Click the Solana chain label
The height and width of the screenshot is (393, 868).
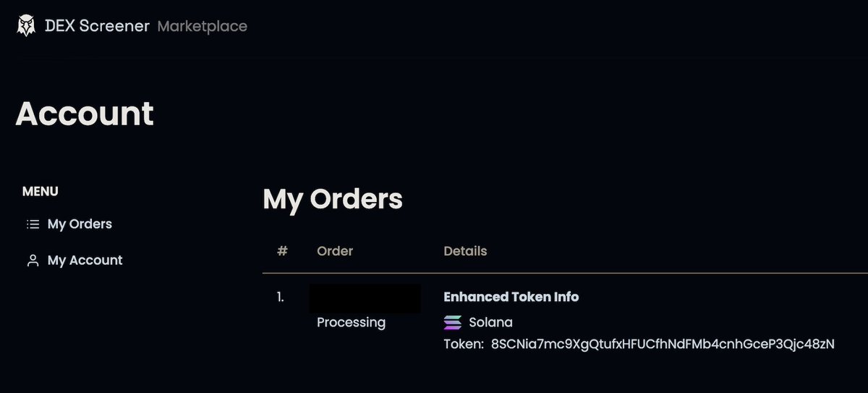(490, 323)
